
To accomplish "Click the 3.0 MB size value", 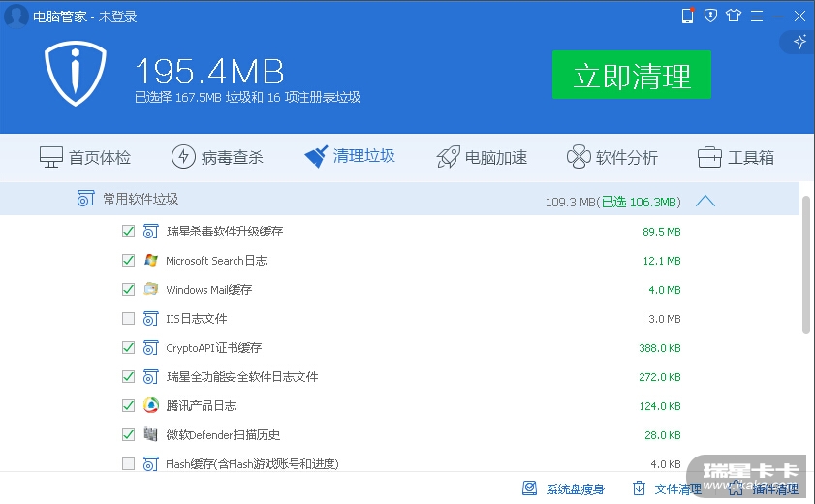I will [664, 319].
